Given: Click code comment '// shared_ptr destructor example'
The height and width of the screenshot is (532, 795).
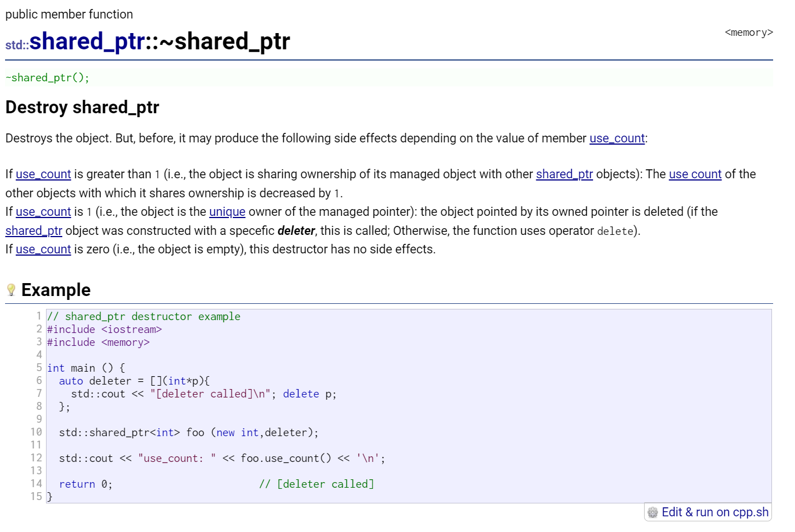Looking at the screenshot, I should click(x=144, y=317).
